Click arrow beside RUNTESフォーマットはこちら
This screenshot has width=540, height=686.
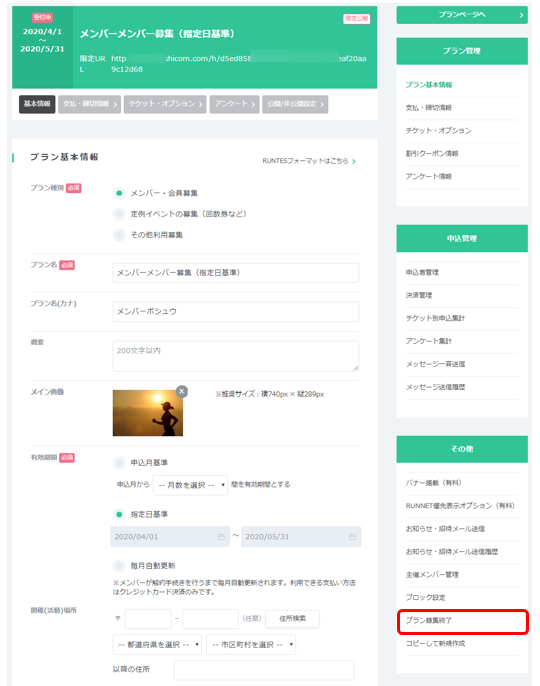pos(354,161)
